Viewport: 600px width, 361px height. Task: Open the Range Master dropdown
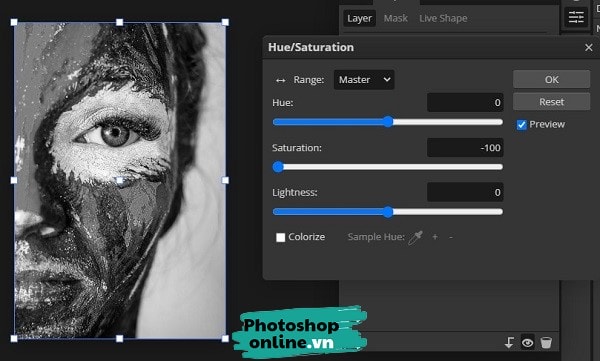364,80
